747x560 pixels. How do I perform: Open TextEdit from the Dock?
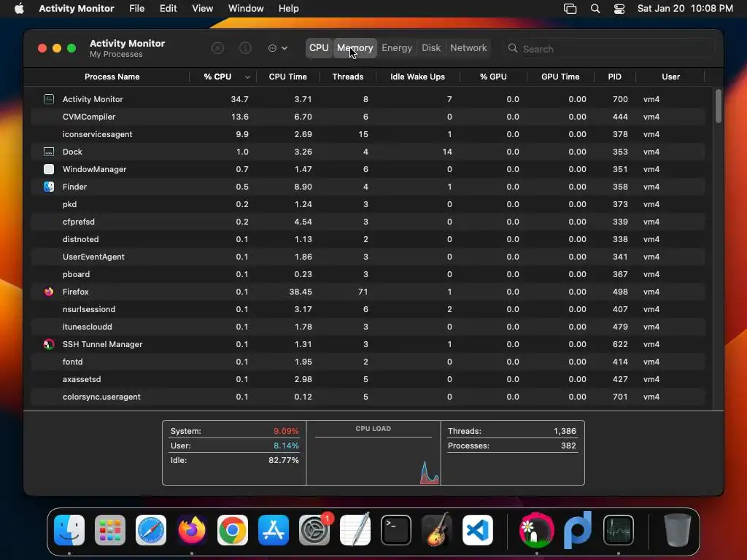coord(355,530)
